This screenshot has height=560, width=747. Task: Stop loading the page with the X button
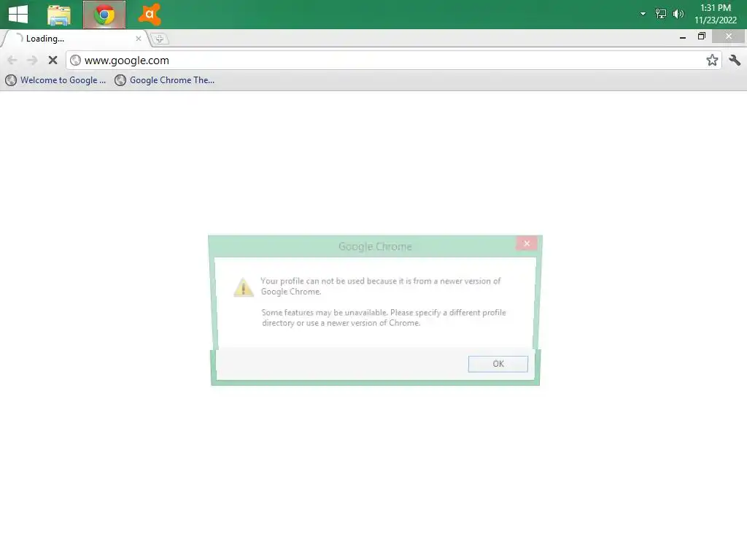coord(53,60)
